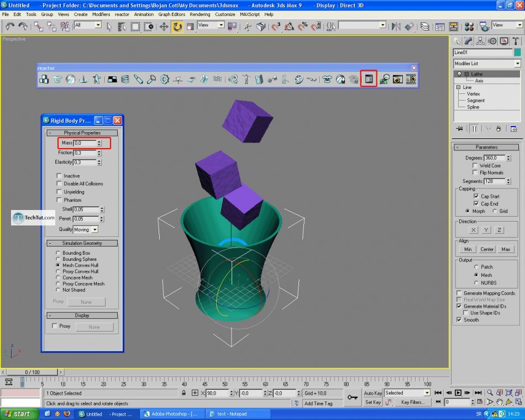Open Key Filters dialog
525x420 pixels.
coord(412,402)
